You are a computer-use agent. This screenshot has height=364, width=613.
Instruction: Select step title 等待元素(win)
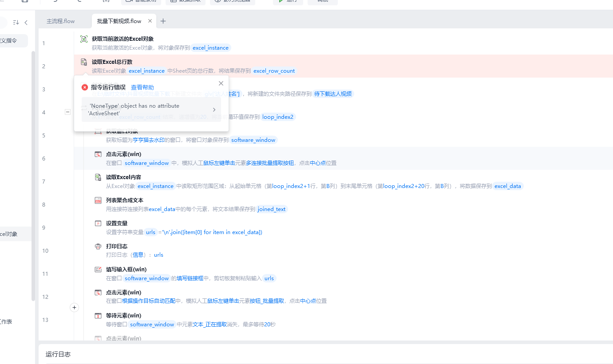123,316
